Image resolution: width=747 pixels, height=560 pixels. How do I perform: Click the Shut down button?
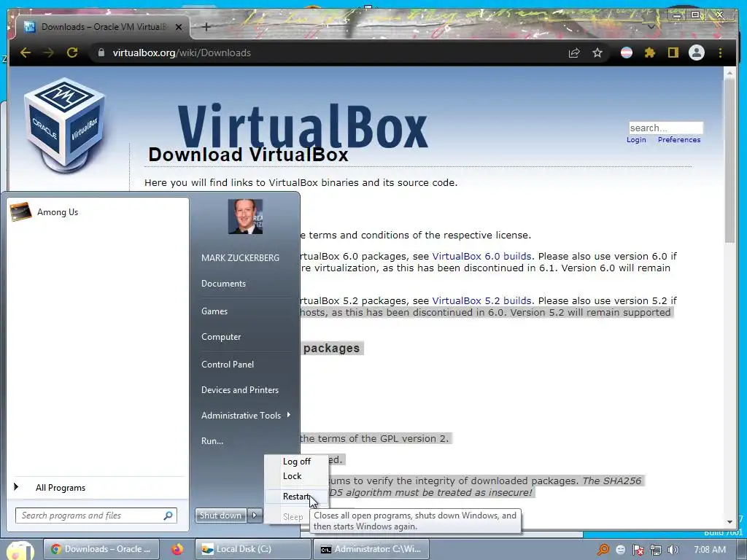point(220,516)
